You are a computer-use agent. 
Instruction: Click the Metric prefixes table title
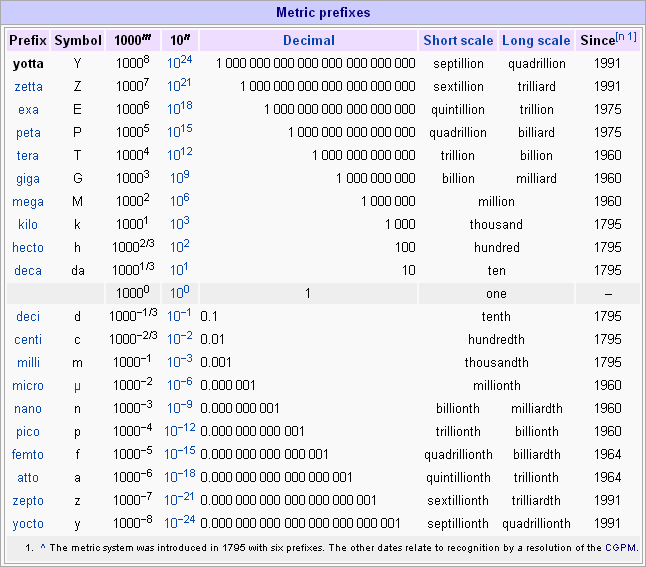tap(323, 13)
